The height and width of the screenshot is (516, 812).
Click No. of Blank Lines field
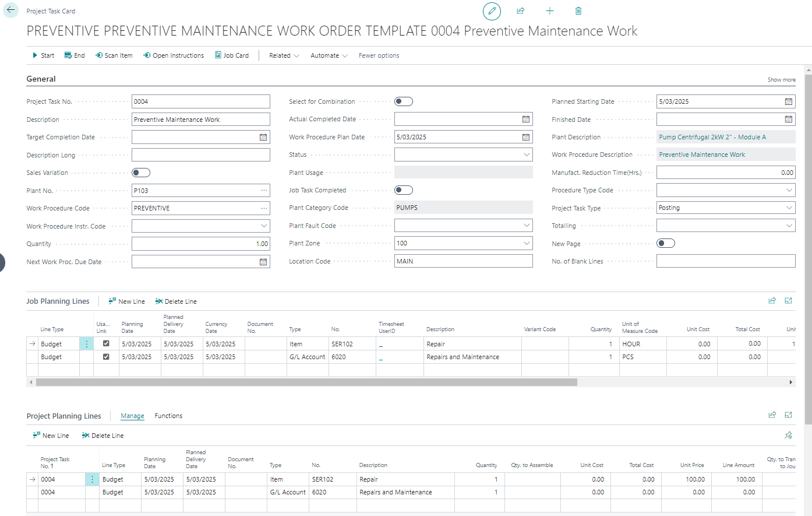[726, 261]
